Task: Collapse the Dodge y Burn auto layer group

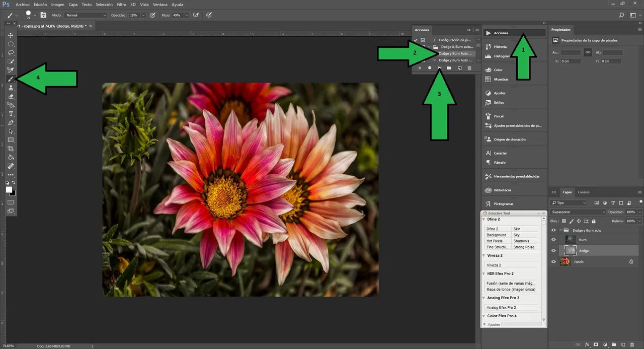Action: click(x=560, y=230)
